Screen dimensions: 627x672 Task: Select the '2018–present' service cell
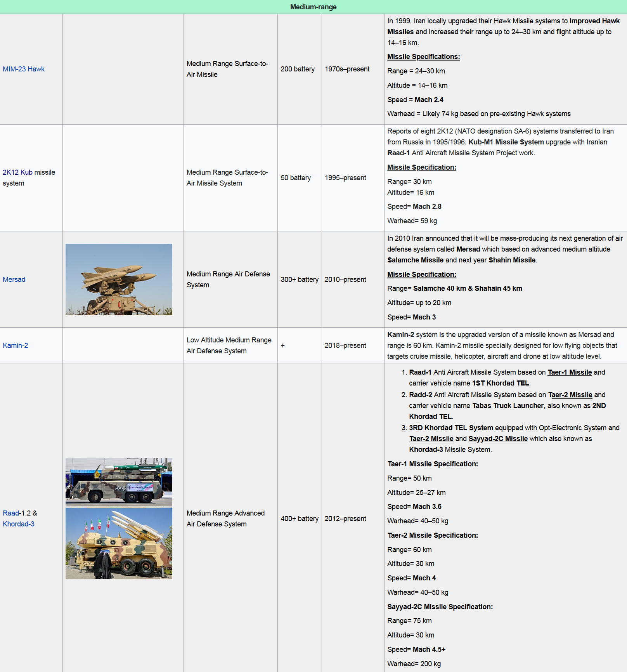(x=353, y=346)
